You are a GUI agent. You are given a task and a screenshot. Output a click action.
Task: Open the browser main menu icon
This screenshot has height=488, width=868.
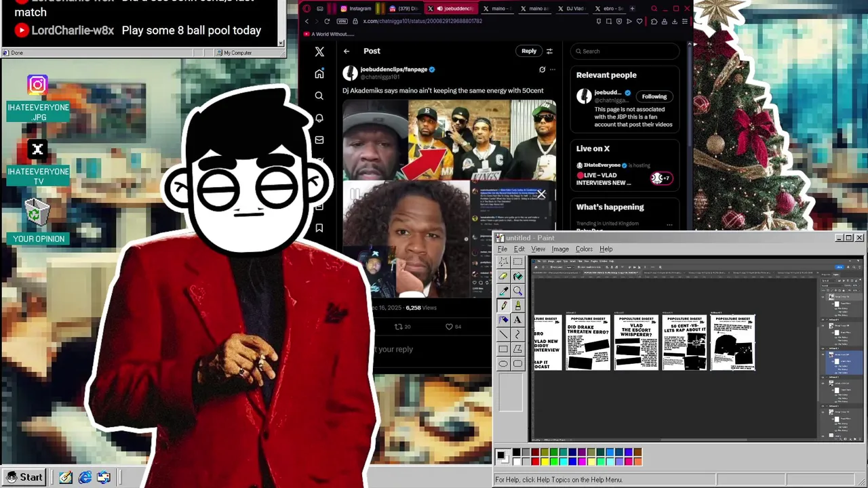(685, 21)
